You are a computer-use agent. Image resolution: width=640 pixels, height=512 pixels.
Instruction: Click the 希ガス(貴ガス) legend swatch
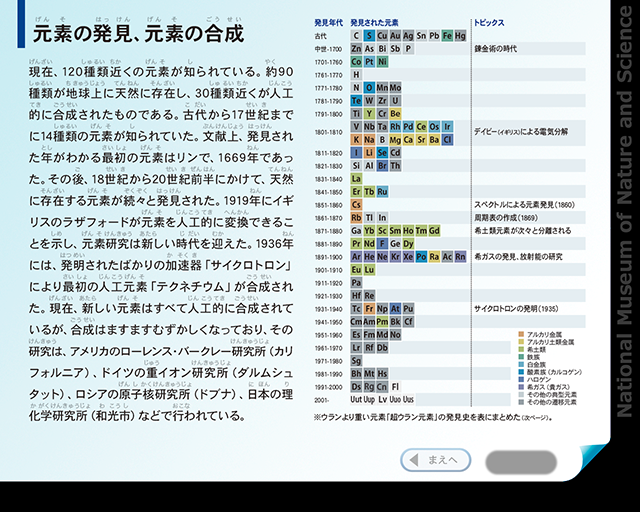click(x=521, y=387)
